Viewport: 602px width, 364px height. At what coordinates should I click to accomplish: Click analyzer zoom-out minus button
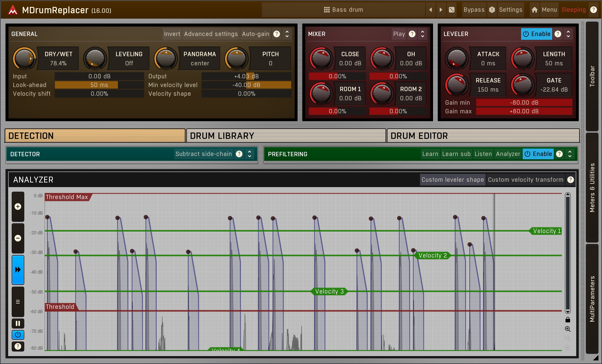[x=18, y=238]
